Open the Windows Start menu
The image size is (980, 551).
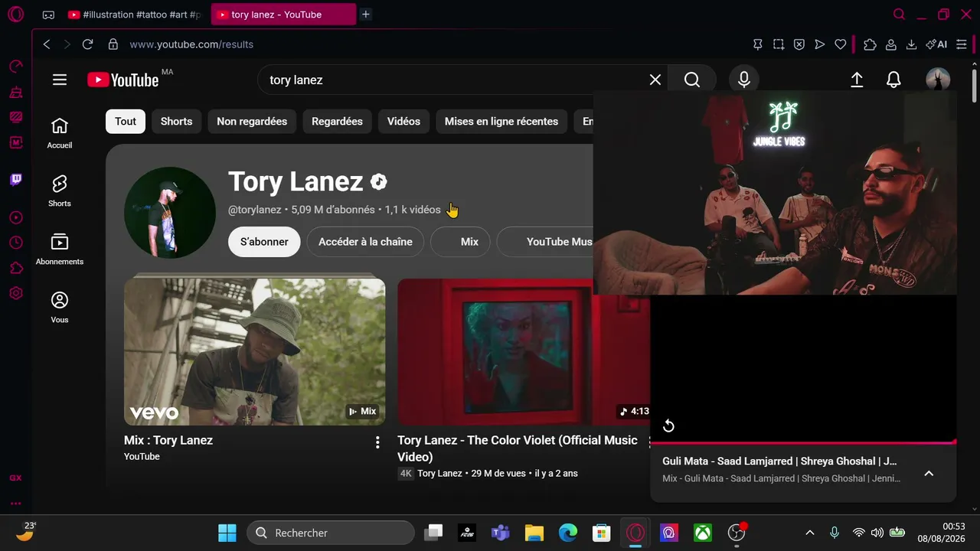(x=227, y=533)
